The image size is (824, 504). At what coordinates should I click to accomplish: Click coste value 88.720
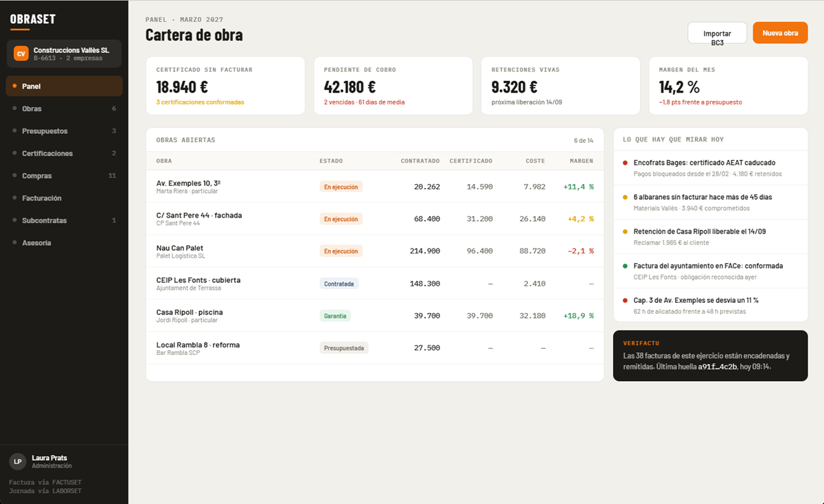coord(533,251)
